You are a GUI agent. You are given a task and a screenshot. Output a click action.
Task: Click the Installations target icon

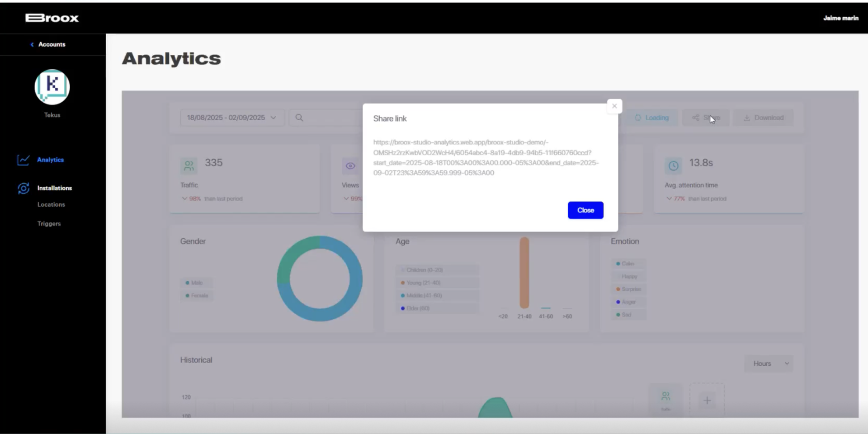click(x=24, y=188)
